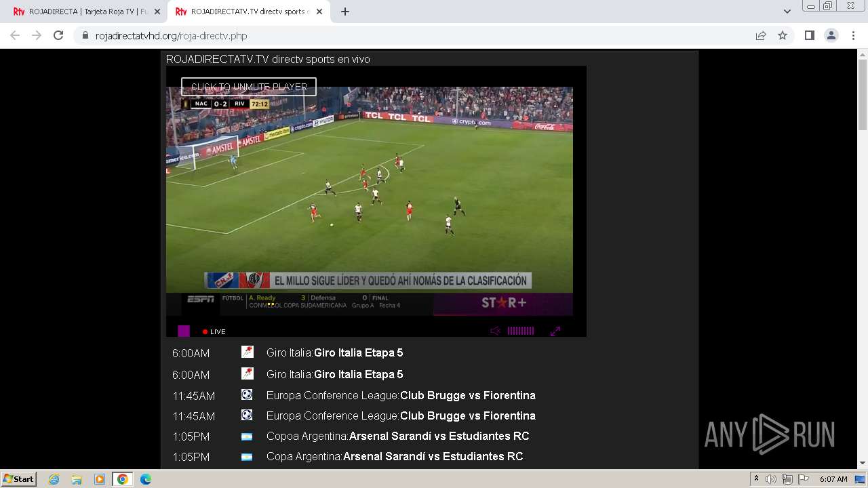Open media player from taskbar
Screen dimensions: 868x488
click(x=100, y=479)
